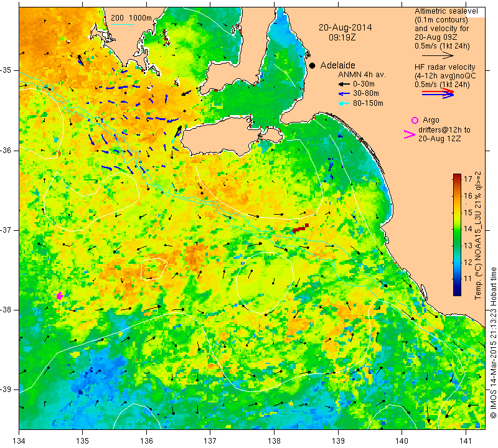The image size is (498, 448).
Task: Click the temperature colorbar at 14 degrees
Action: [457, 228]
